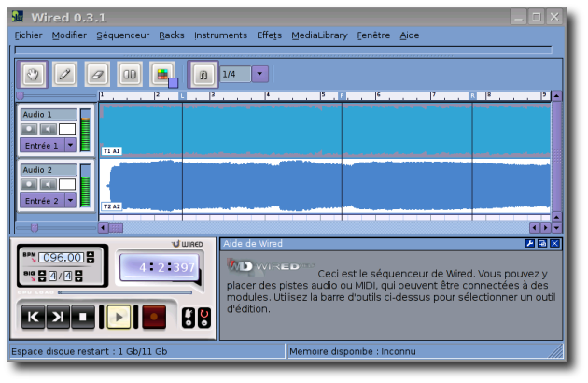Click vertical scrollbar up arrow at ruler
Screen dimensions: 588x383
pos(556,96)
